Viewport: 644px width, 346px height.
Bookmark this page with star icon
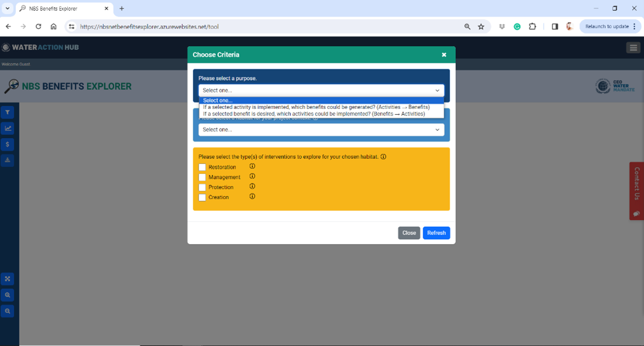[481, 27]
